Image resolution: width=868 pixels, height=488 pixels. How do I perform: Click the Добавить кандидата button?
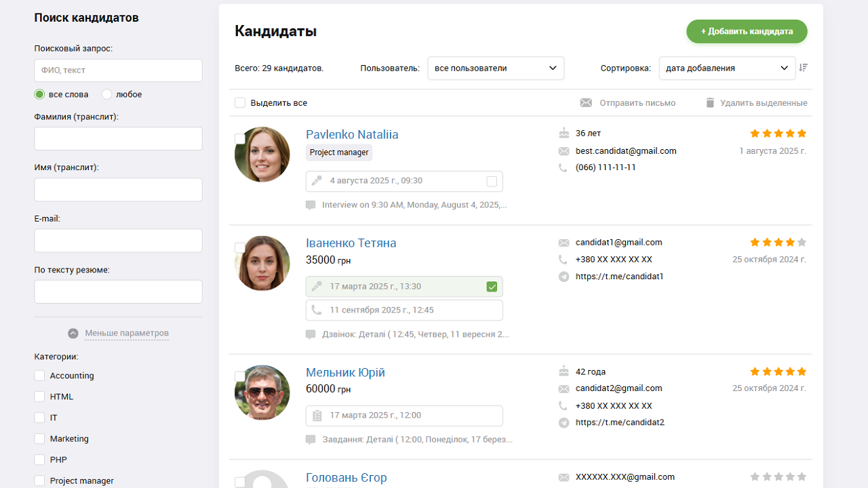point(747,31)
